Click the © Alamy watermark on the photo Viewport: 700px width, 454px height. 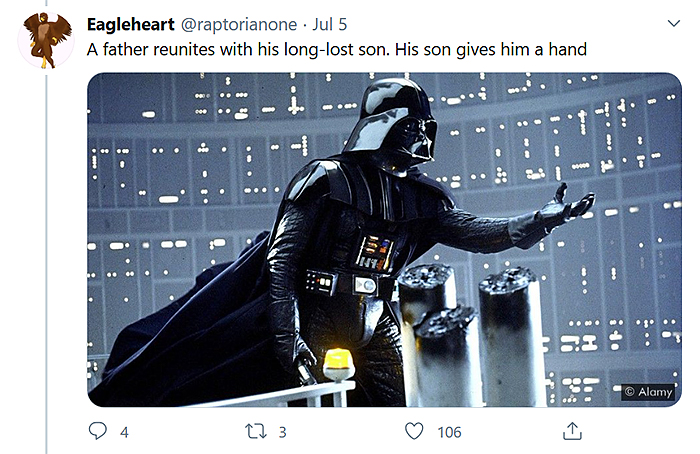[648, 392]
